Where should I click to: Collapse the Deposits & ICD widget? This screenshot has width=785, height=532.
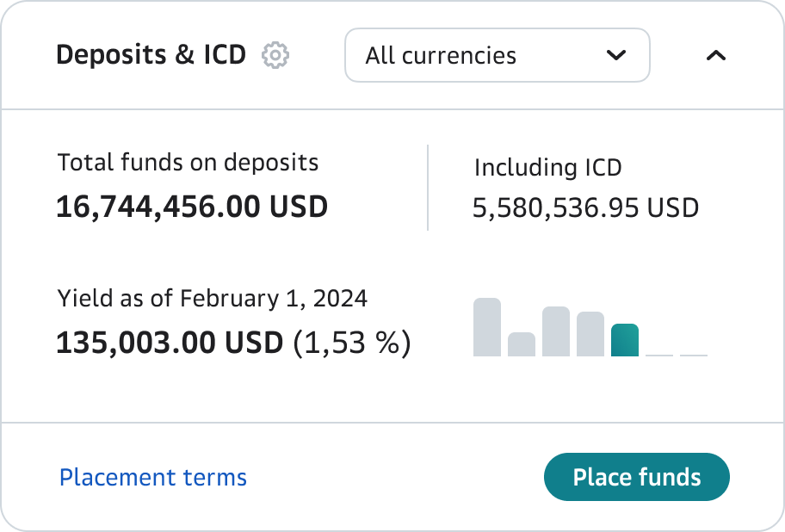[716, 55]
